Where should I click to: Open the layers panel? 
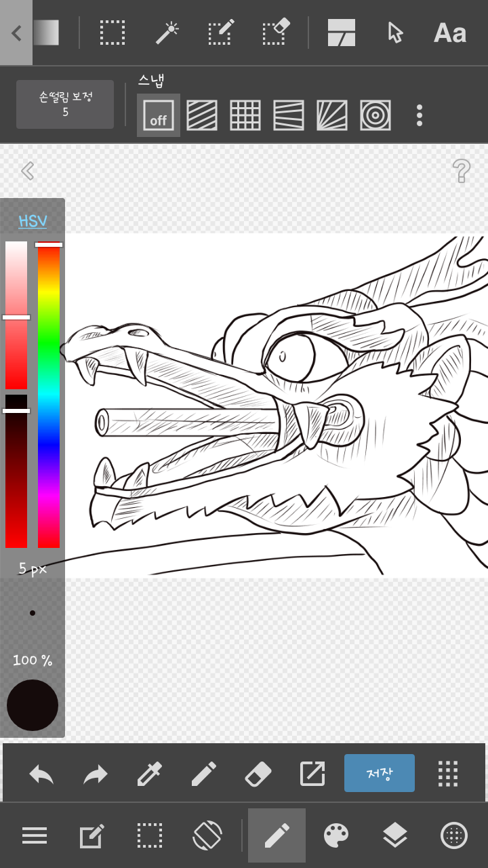pyautogui.click(x=395, y=835)
